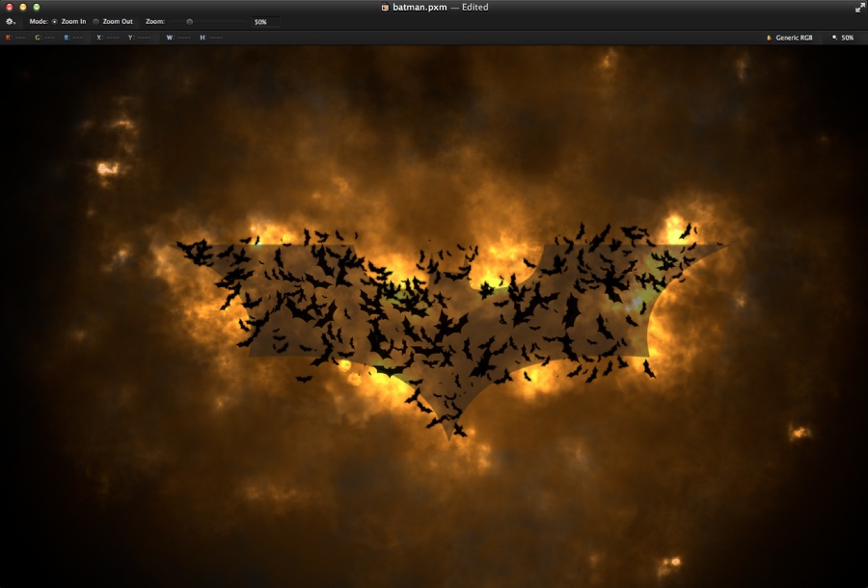The height and width of the screenshot is (588, 868).
Task: Click the Zoom label beside the slider
Action: 155,21
